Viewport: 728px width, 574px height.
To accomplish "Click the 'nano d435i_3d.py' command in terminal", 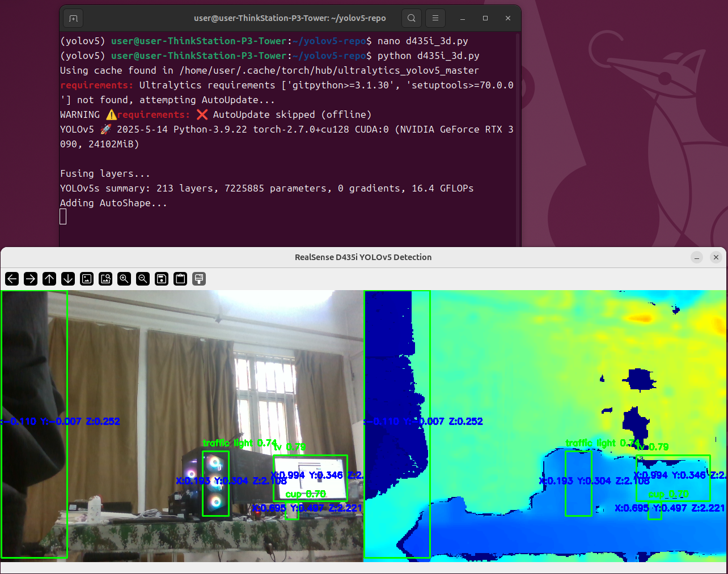I will click(423, 41).
